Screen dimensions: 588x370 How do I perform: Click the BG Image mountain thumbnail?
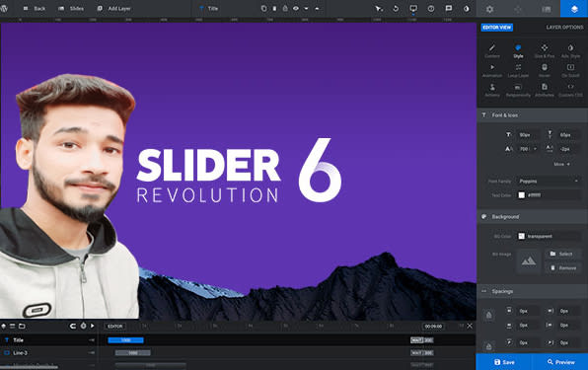pyautogui.click(x=529, y=260)
